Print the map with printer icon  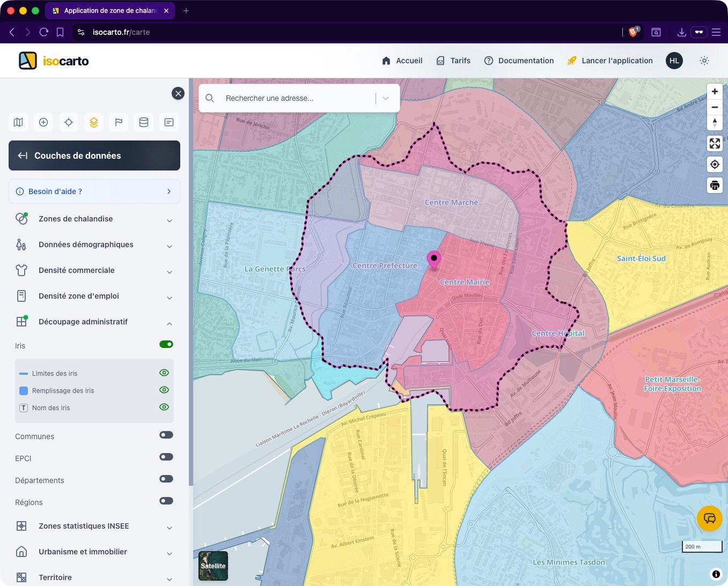pos(715,186)
